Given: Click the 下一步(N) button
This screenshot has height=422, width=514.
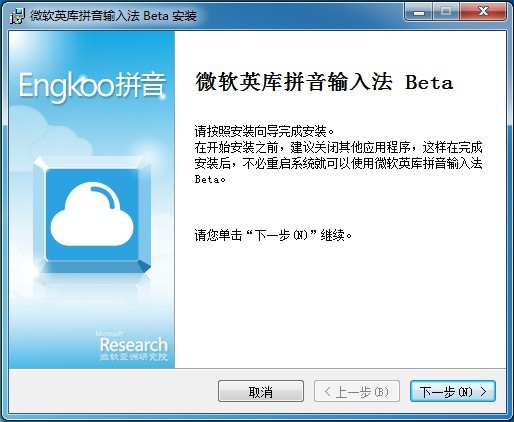Looking at the screenshot, I should point(453,391).
